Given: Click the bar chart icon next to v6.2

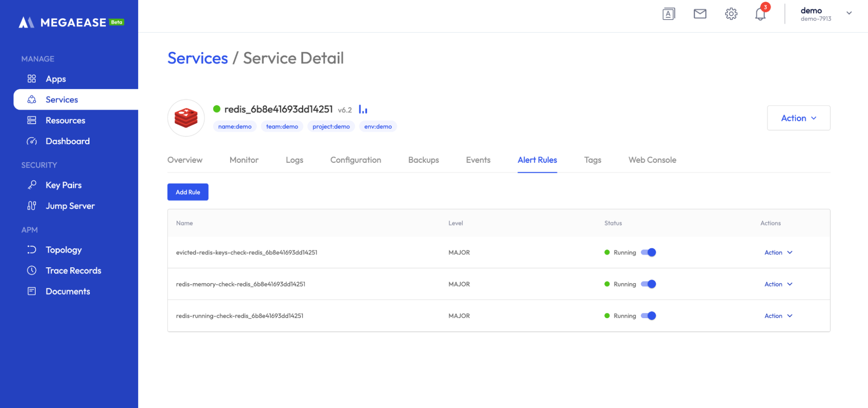Looking at the screenshot, I should point(363,109).
